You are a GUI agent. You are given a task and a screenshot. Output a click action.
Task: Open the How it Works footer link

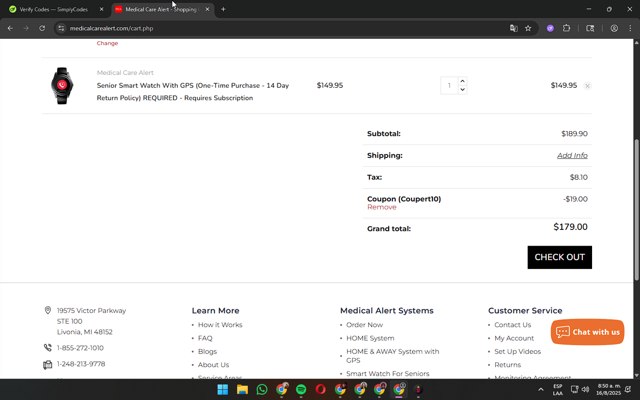(220, 325)
